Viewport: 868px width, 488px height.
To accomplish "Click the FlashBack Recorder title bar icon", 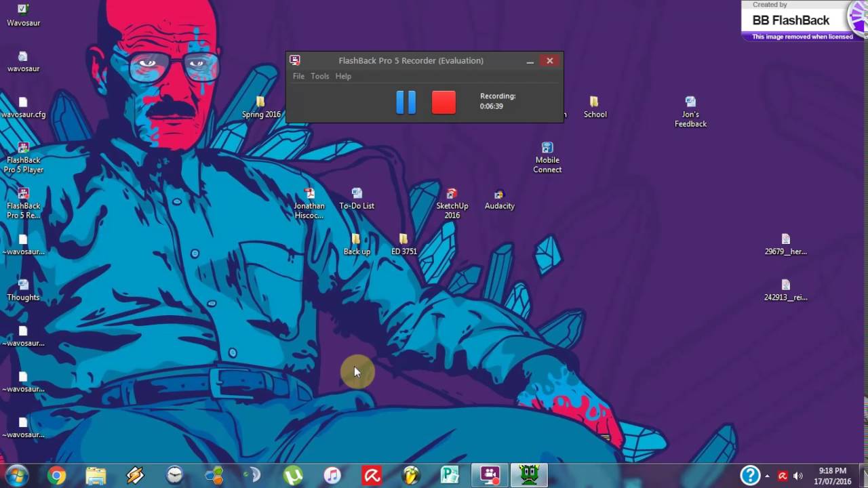I will click(295, 60).
